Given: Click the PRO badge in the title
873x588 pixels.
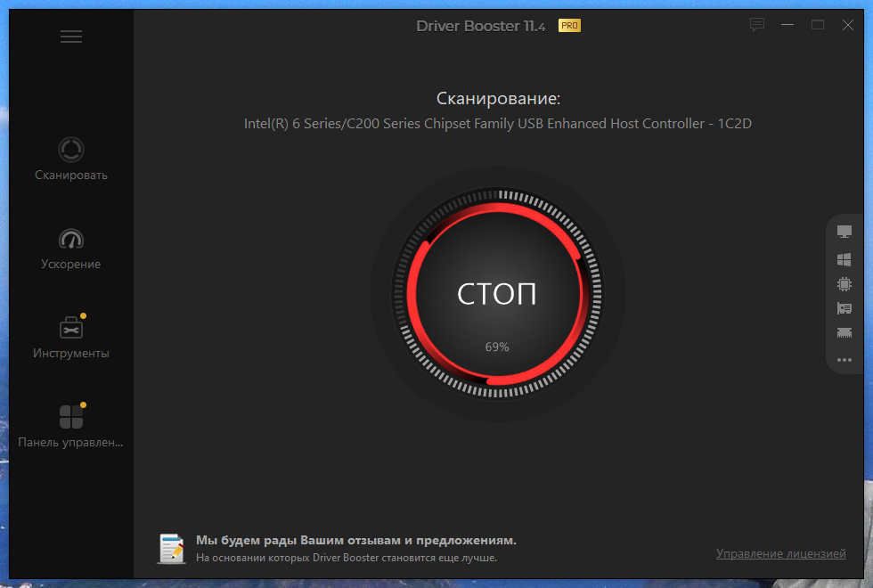Looking at the screenshot, I should click(569, 26).
